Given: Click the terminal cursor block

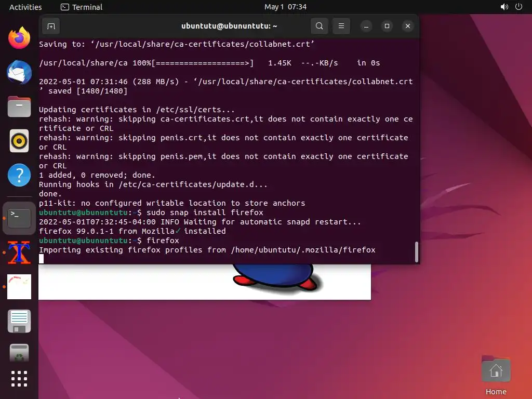Looking at the screenshot, I should coord(41,259).
